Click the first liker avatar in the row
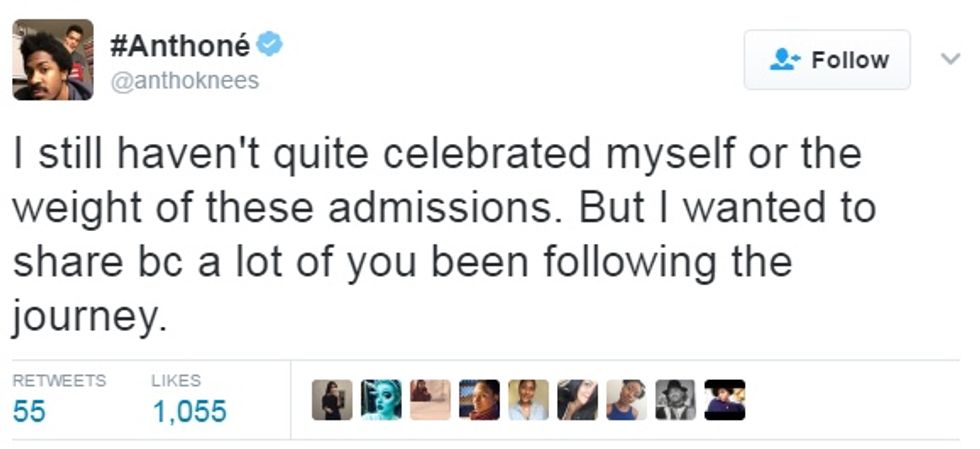The image size is (980, 449). click(332, 400)
